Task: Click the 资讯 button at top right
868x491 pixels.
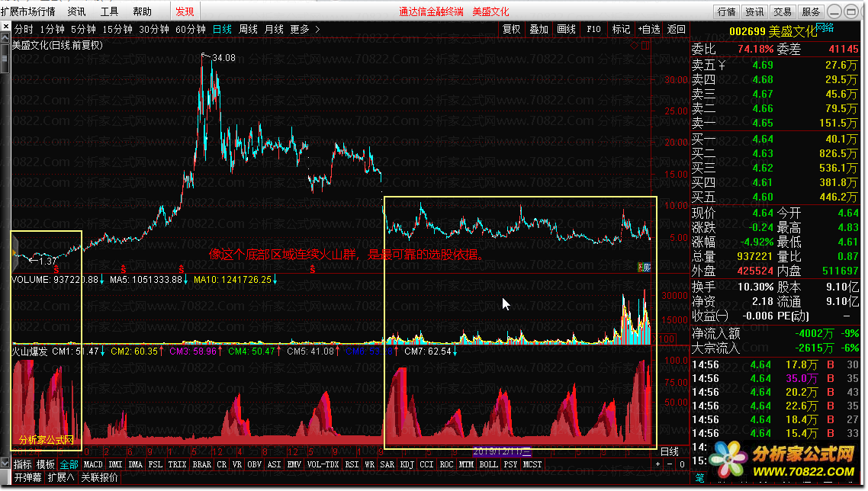Action: click(754, 11)
